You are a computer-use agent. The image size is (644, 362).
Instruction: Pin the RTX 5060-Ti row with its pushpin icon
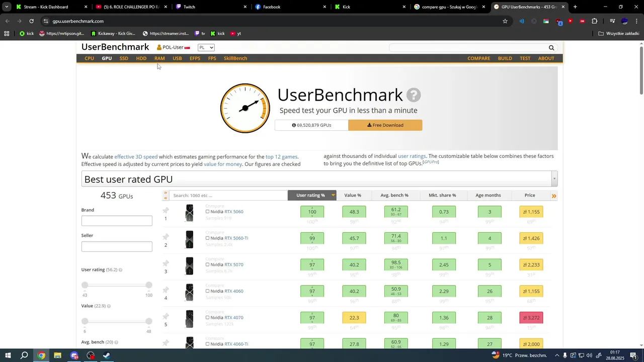[x=166, y=237]
